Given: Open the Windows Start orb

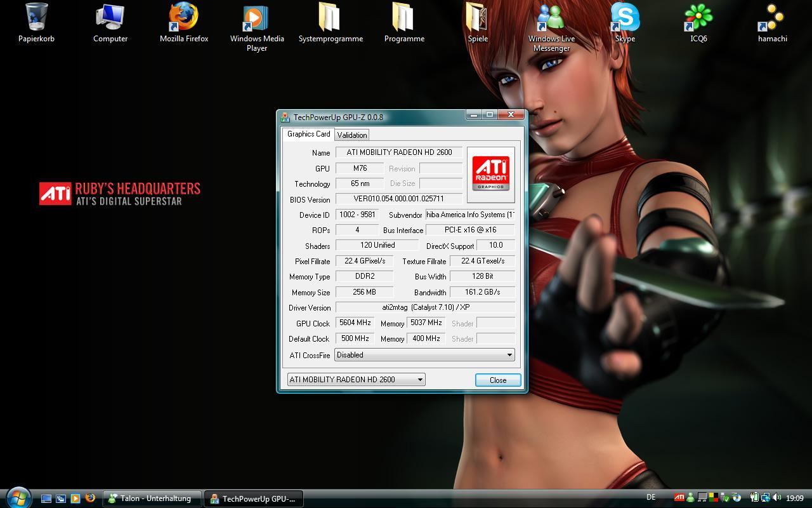Looking at the screenshot, I should pyautogui.click(x=18, y=498).
